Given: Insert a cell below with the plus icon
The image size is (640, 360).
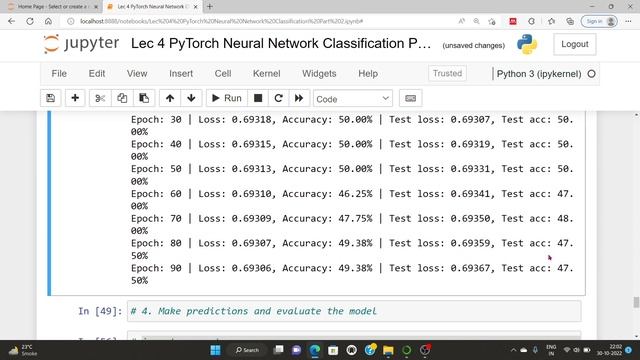Looking at the screenshot, I should click(75, 98).
